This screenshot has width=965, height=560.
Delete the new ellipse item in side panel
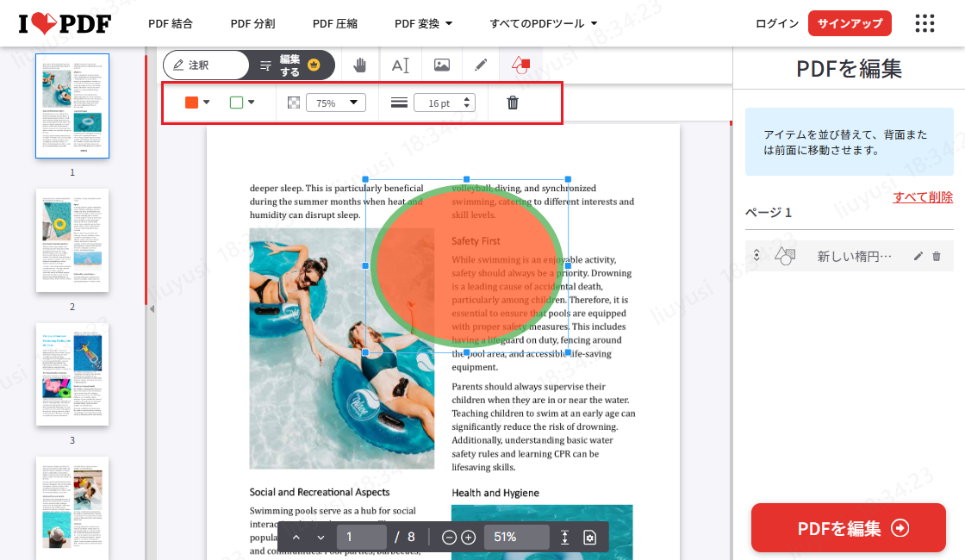[936, 256]
